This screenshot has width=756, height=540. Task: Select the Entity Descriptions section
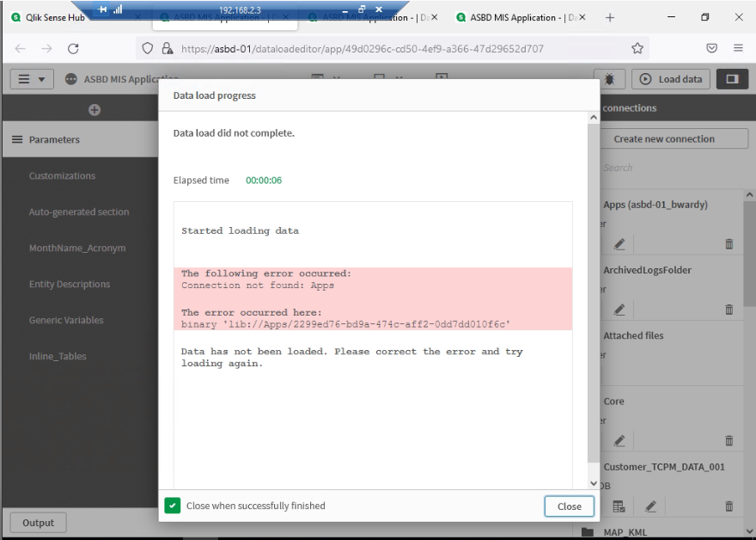[x=70, y=285]
